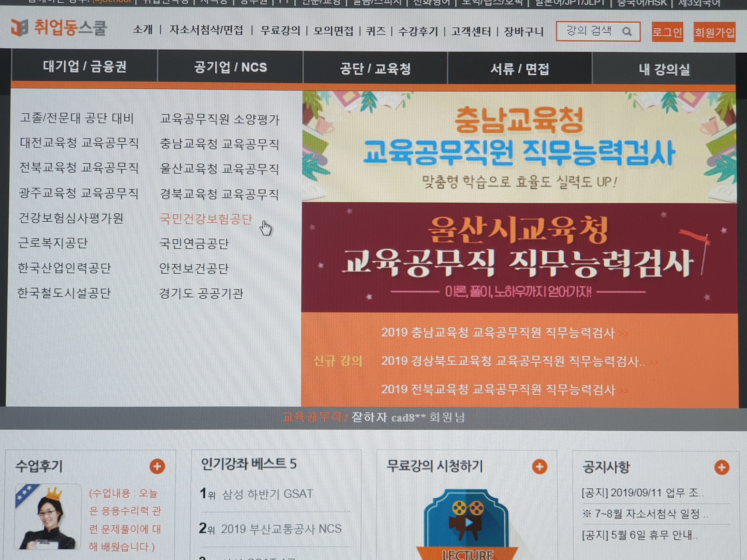Open 대전교육청 교육공무직 link
This screenshot has height=560, width=747.
click(x=79, y=143)
